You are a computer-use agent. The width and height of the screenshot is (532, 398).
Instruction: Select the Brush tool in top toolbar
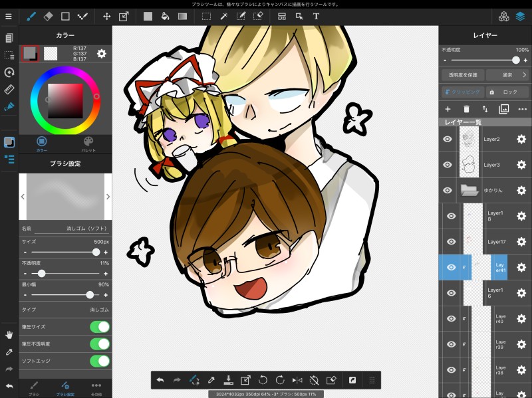pos(31,16)
